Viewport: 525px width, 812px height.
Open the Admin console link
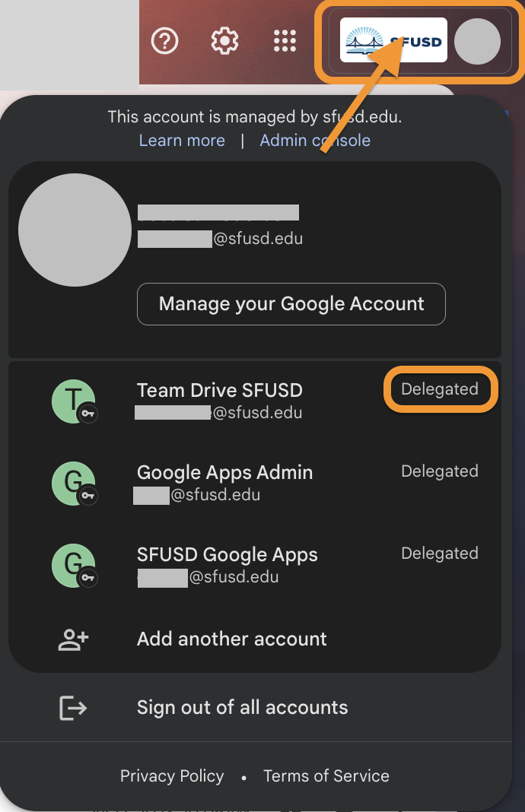[315, 141]
